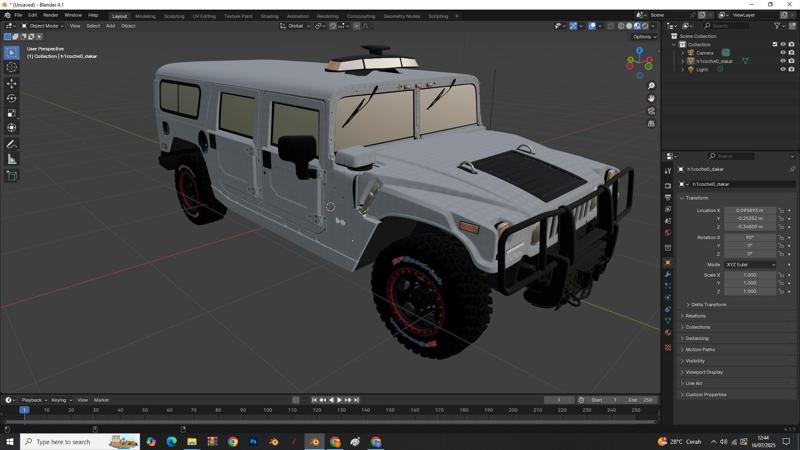Disable Light in renders
Viewport: 800px width, 450px height.
pyautogui.click(x=791, y=69)
